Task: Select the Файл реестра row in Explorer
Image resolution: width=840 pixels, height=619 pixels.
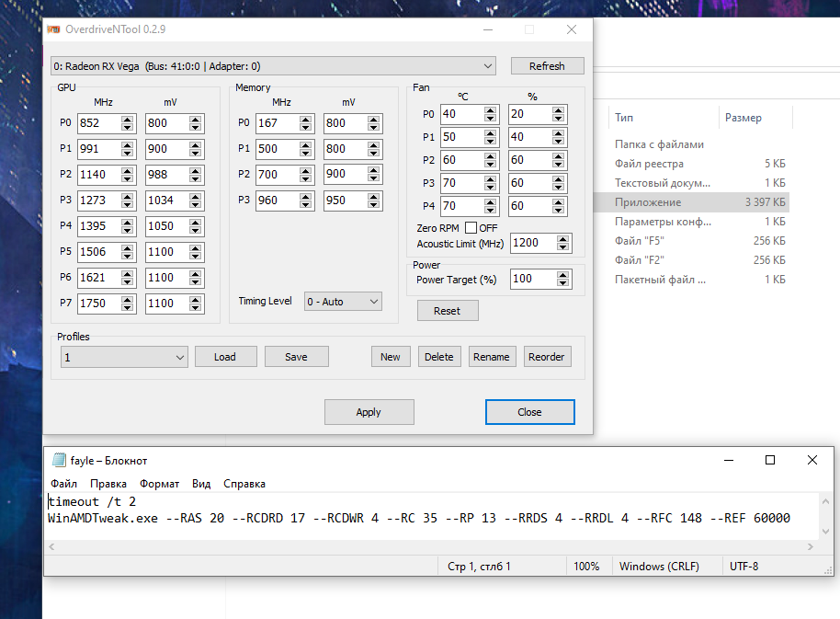Action: 692,164
